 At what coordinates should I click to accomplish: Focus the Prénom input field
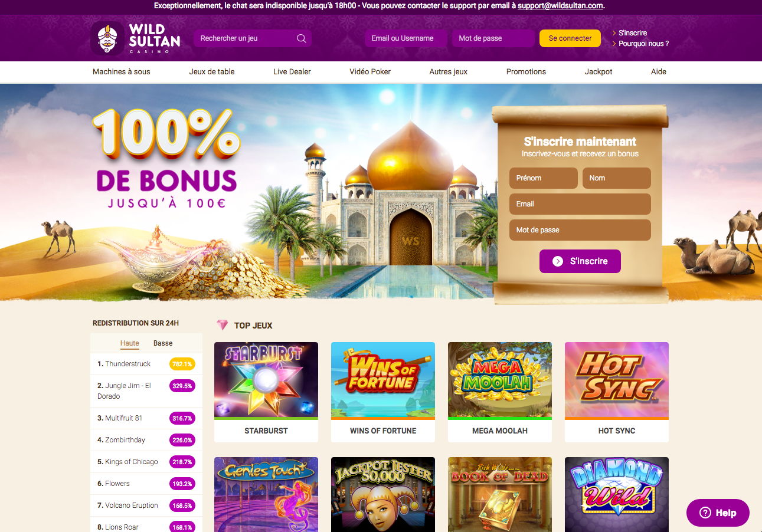tap(544, 178)
